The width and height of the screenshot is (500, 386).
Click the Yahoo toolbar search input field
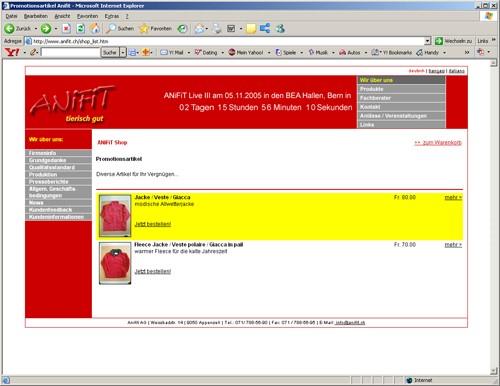tap(71, 52)
